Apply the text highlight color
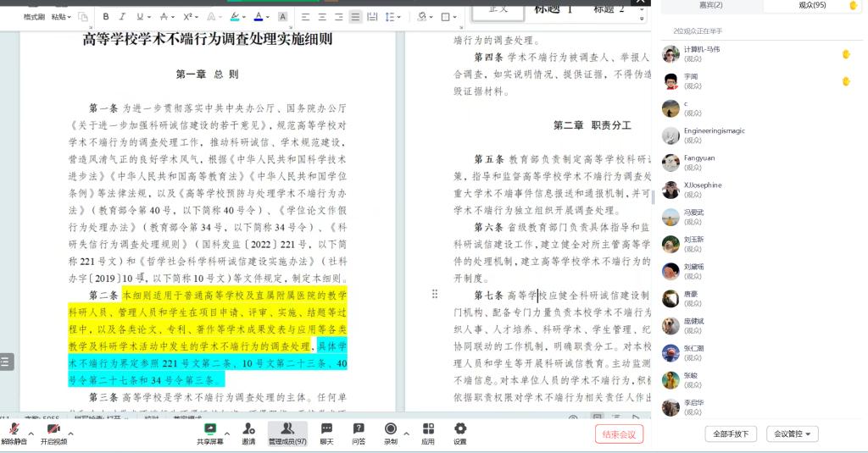 point(235,17)
